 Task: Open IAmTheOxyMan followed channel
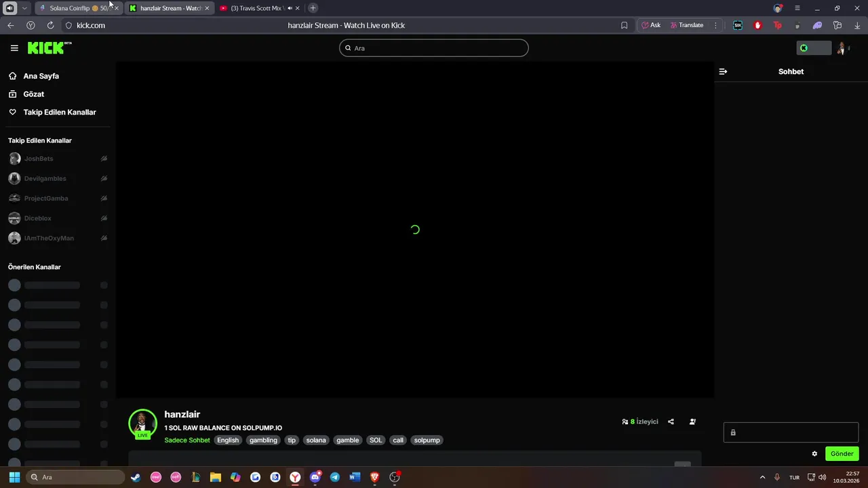click(49, 238)
